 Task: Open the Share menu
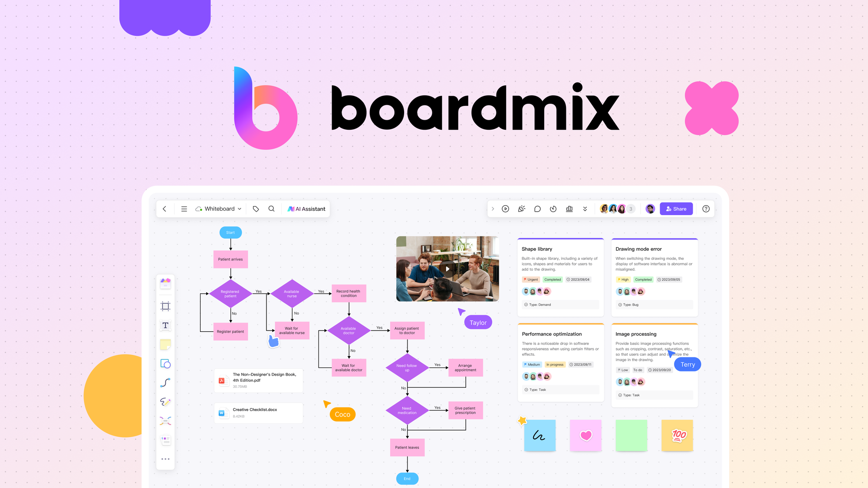(x=676, y=209)
